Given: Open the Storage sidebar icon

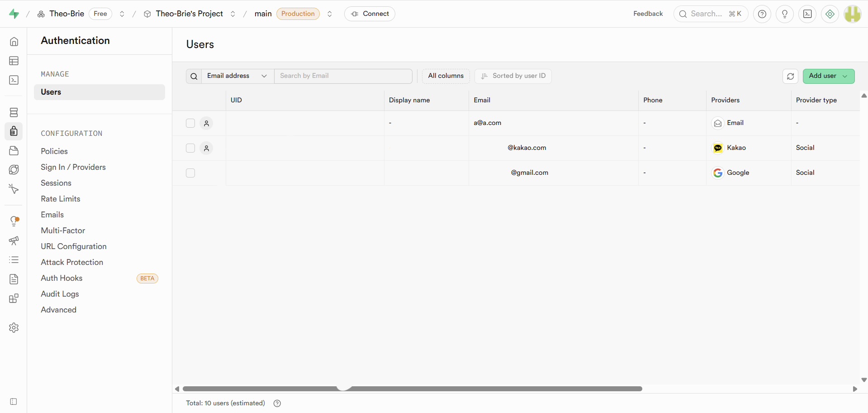Looking at the screenshot, I should [14, 150].
